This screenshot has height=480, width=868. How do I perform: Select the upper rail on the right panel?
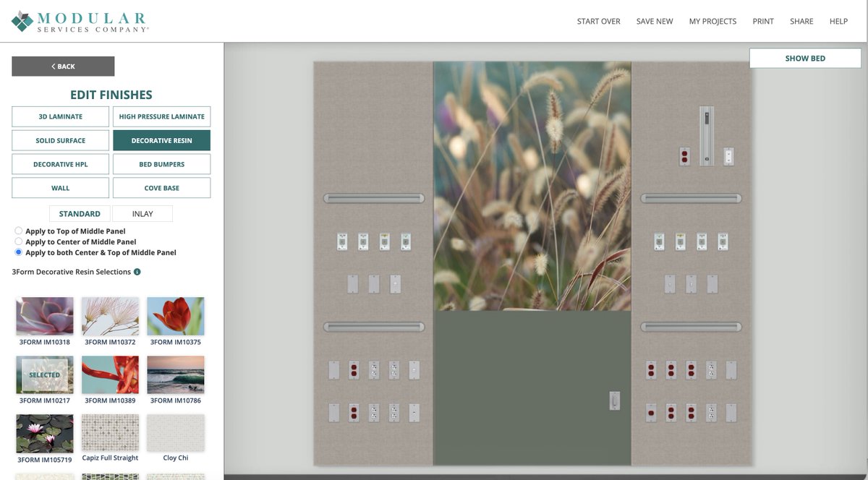(691, 198)
